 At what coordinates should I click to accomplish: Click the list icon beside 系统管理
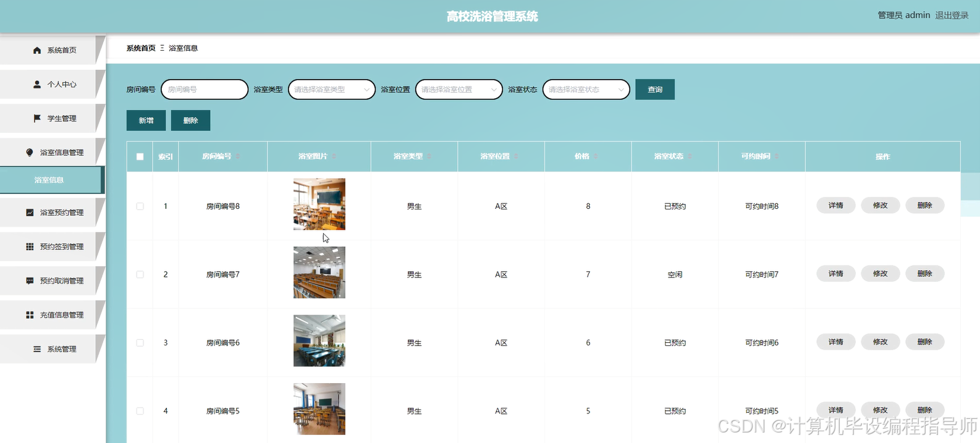pos(37,349)
